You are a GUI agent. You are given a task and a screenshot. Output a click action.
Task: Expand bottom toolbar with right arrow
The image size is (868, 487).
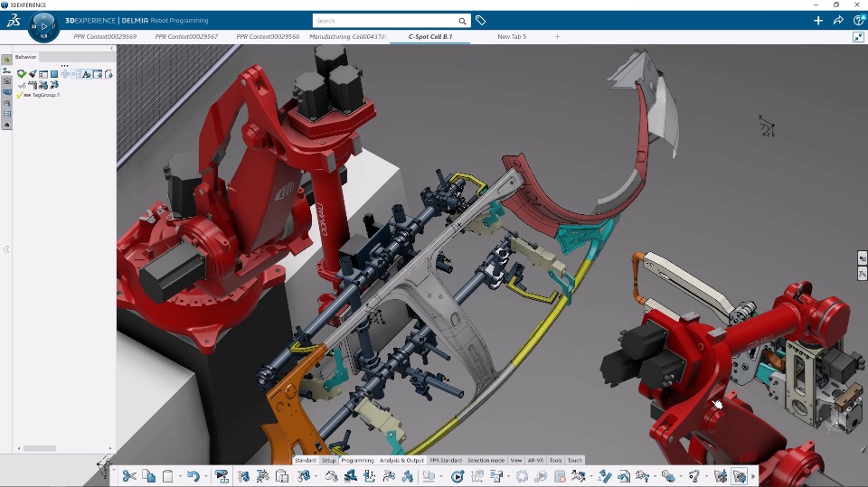753,476
